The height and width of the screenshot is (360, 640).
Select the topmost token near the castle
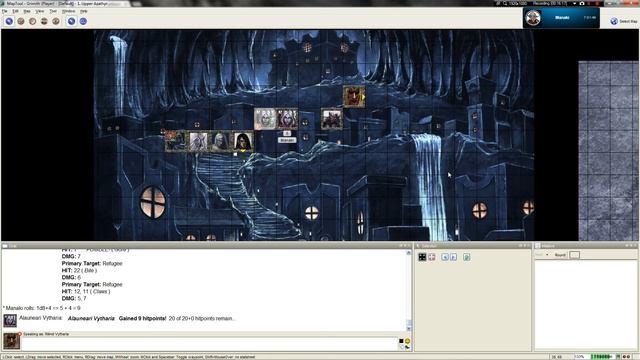[354, 97]
